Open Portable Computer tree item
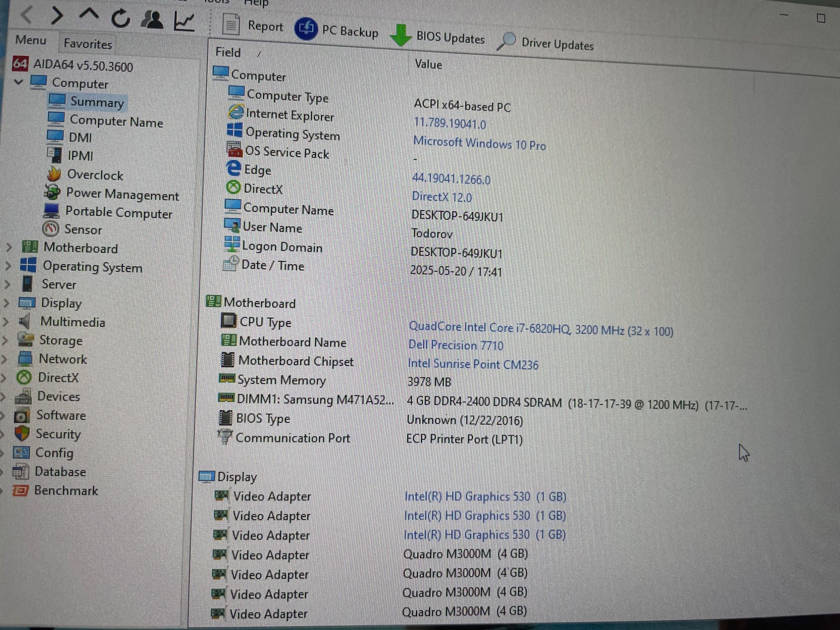The height and width of the screenshot is (630, 840). coord(108,212)
